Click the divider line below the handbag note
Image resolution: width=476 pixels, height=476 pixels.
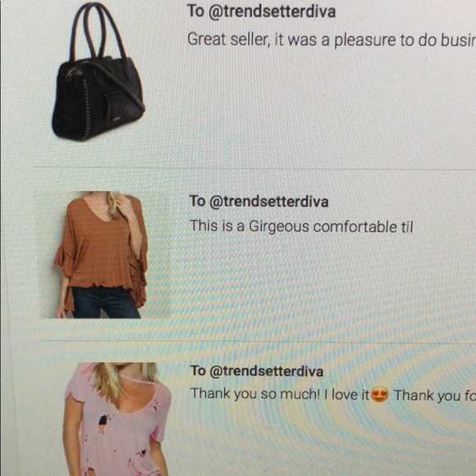click(x=254, y=168)
